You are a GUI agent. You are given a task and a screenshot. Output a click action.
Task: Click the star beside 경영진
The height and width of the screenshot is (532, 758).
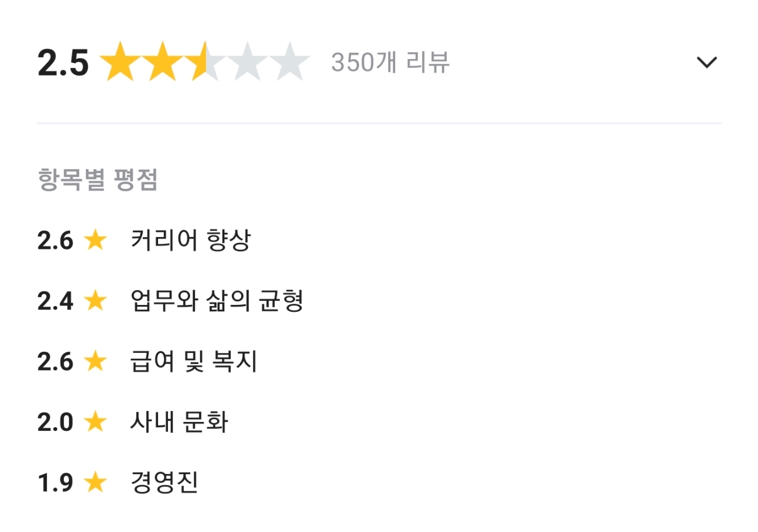tap(95, 483)
